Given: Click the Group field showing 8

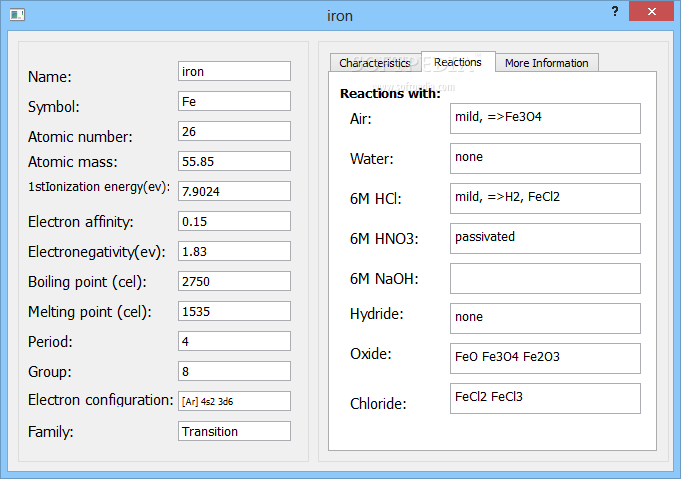Looking at the screenshot, I should pyautogui.click(x=234, y=371).
